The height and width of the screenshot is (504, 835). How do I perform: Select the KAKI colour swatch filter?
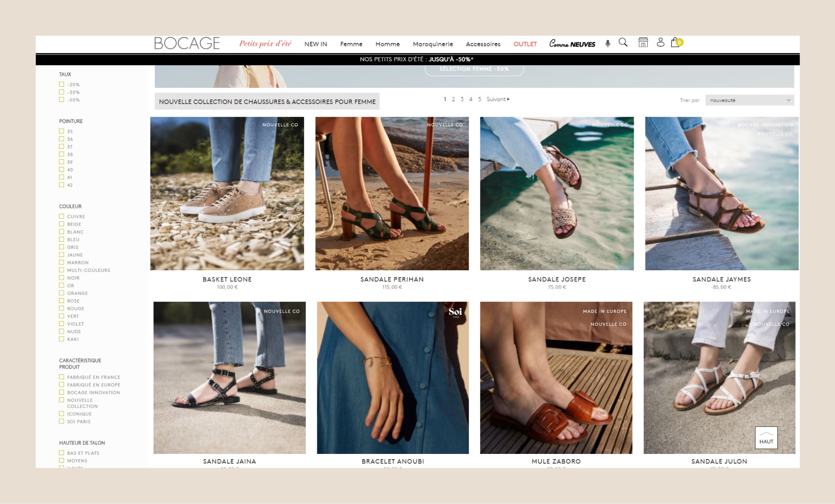tap(61, 339)
